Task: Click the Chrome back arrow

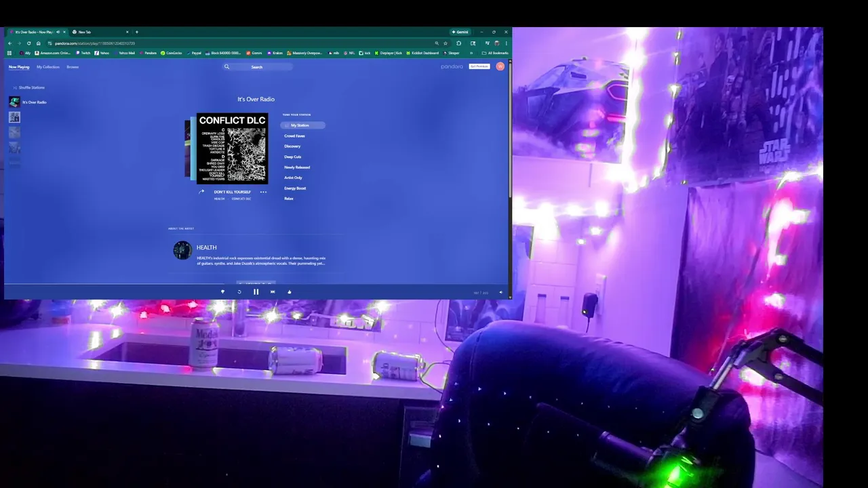Action: (x=9, y=43)
